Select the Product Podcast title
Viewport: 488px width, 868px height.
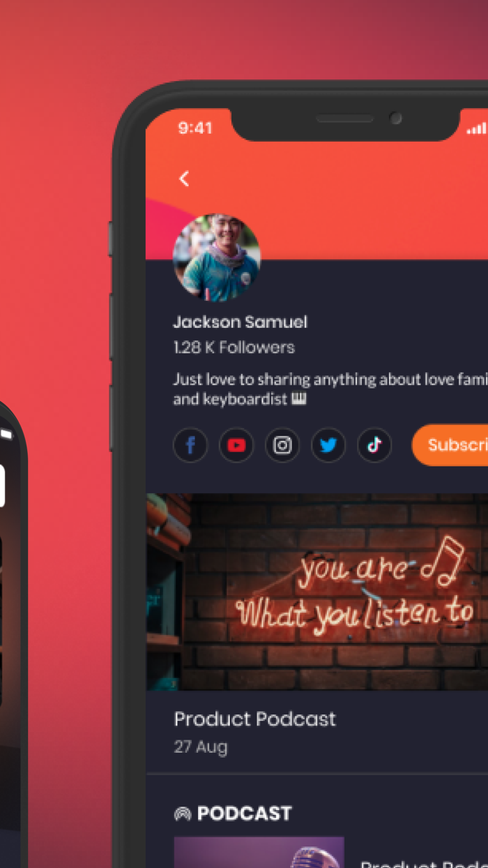[254, 719]
